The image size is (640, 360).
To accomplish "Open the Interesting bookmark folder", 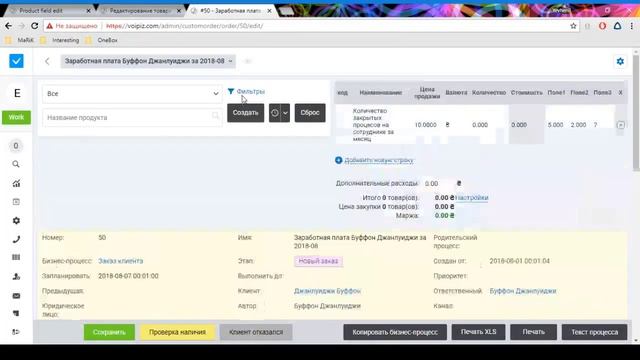I will [60, 40].
